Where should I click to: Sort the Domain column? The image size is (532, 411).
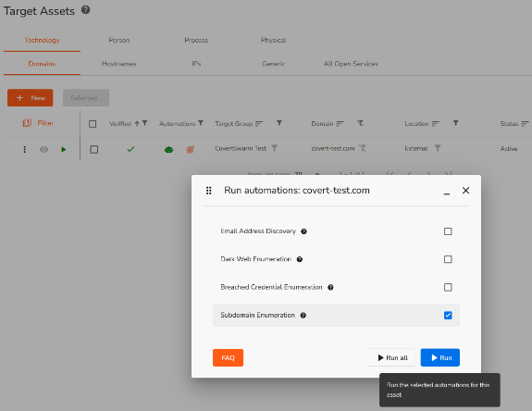pyautogui.click(x=340, y=123)
